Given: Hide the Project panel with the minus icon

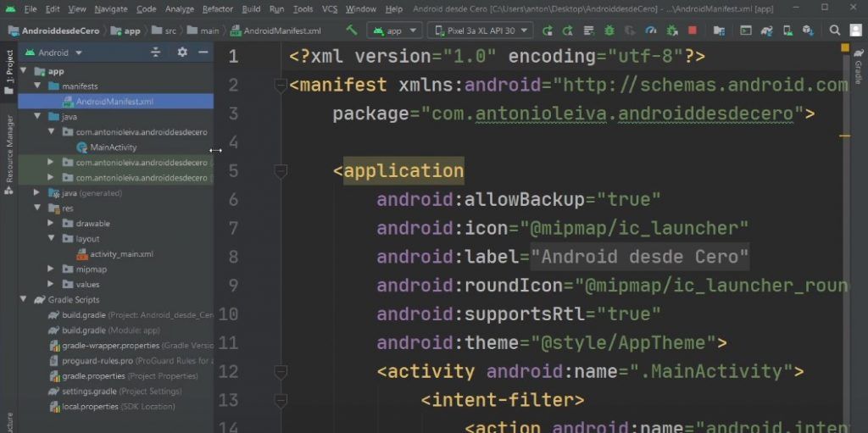Looking at the screenshot, I should pos(203,52).
